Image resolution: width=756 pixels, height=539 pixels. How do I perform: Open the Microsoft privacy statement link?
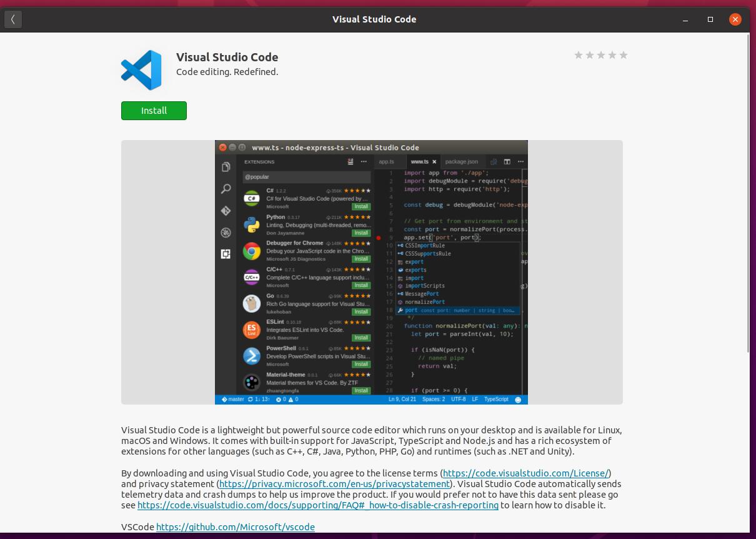pos(334,484)
